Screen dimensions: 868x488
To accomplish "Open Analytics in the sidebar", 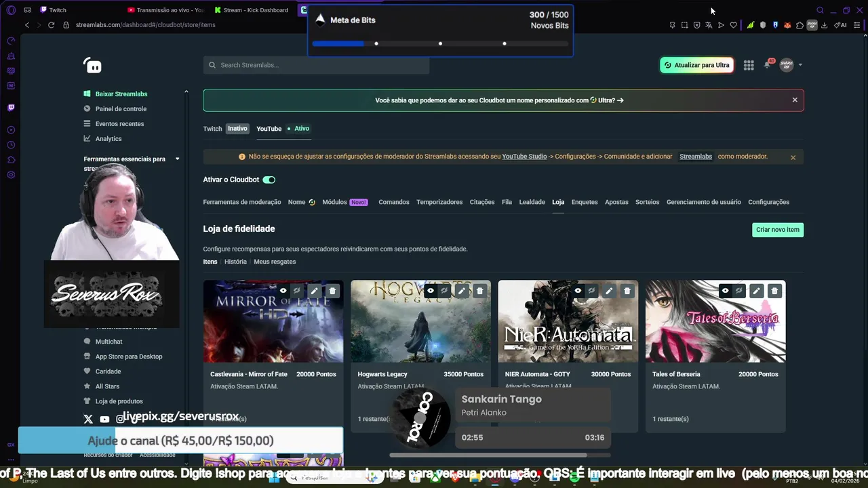I will [x=108, y=139].
